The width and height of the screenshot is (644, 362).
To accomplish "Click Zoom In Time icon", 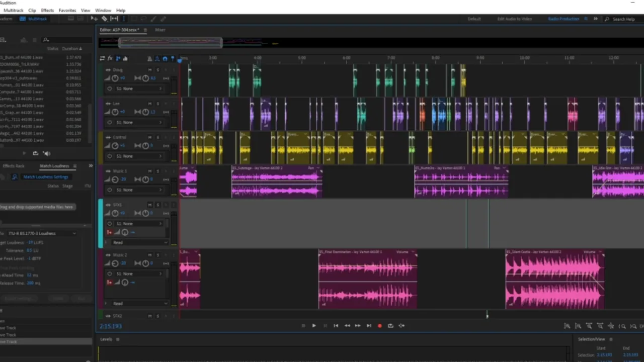I will (x=589, y=326).
